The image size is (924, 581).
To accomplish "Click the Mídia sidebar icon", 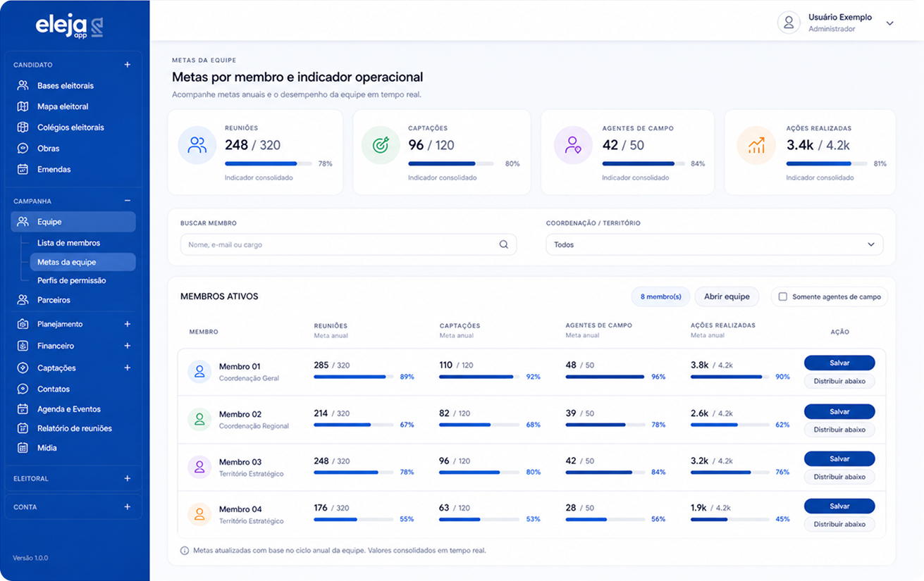I will [23, 448].
